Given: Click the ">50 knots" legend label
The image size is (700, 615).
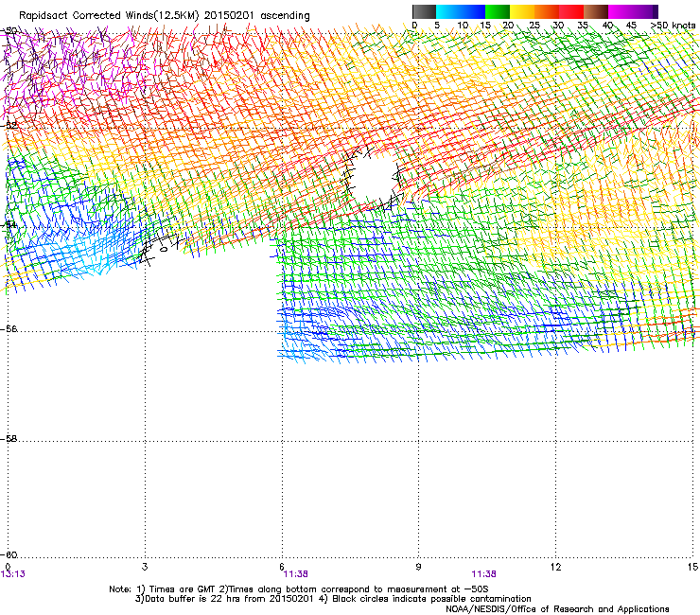Looking at the screenshot, I should [x=673, y=25].
